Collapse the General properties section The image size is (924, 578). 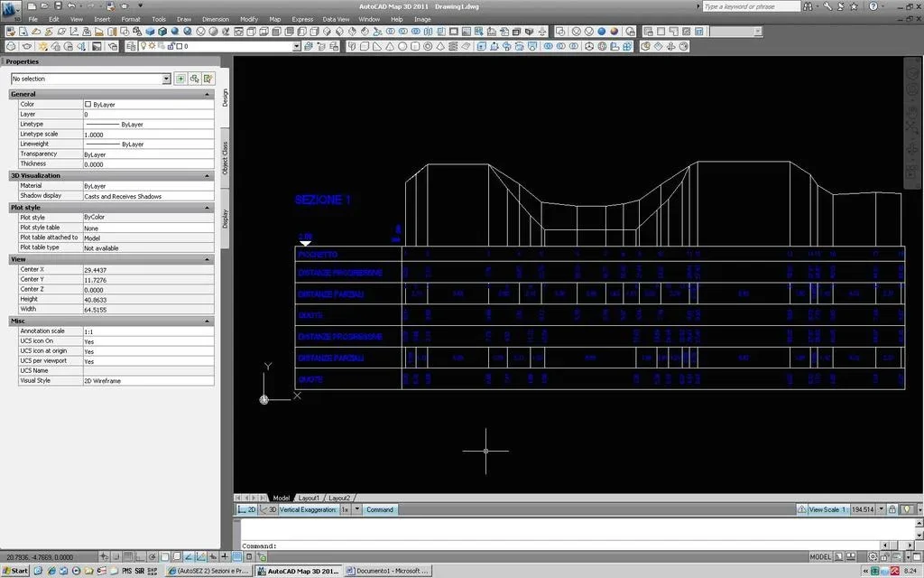tap(208, 94)
